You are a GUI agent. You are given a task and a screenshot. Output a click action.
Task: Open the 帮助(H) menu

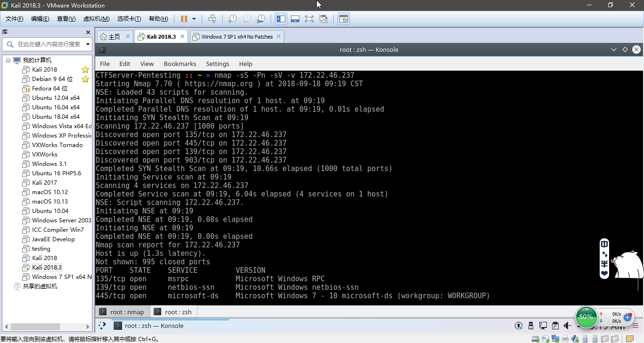[x=158, y=19]
